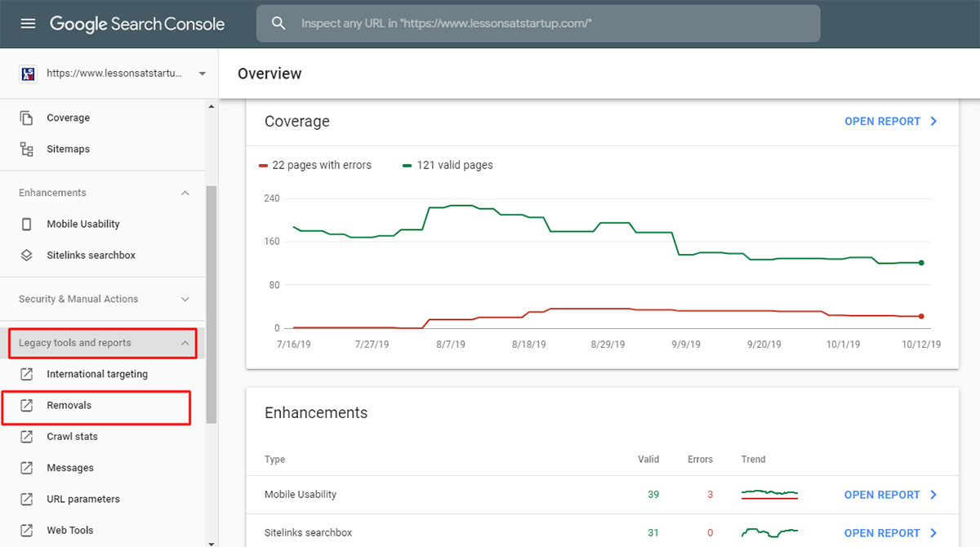Click the Crawl stats external link icon
The image size is (980, 547).
pos(27,437)
